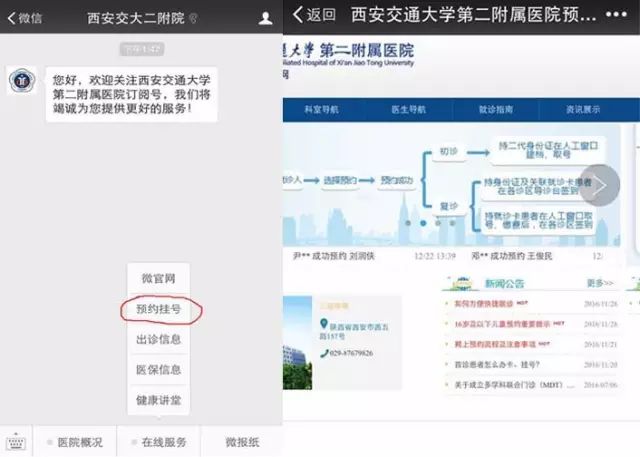Screen dimensions: 640x457
Task: Click the 预约成功 step in flowchart
Action: pos(397,180)
